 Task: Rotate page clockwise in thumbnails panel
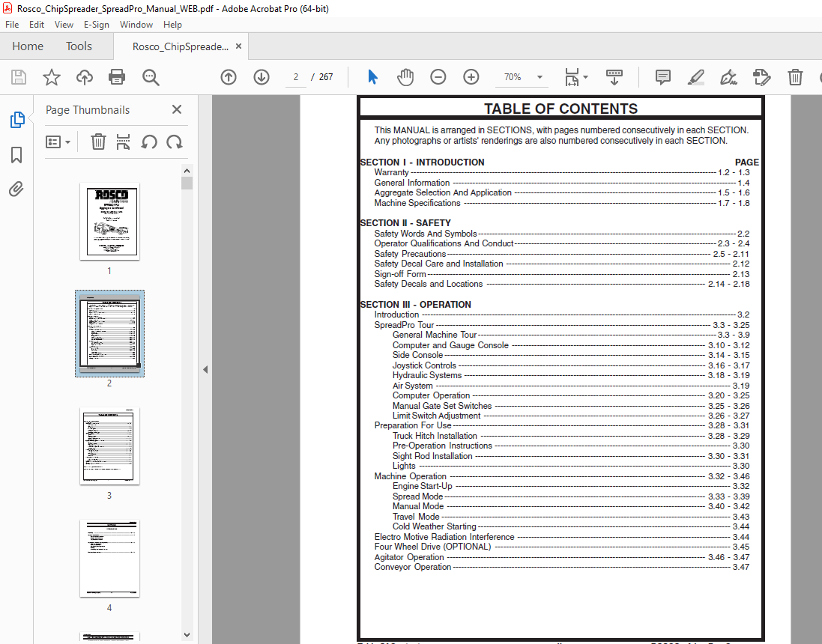[175, 142]
